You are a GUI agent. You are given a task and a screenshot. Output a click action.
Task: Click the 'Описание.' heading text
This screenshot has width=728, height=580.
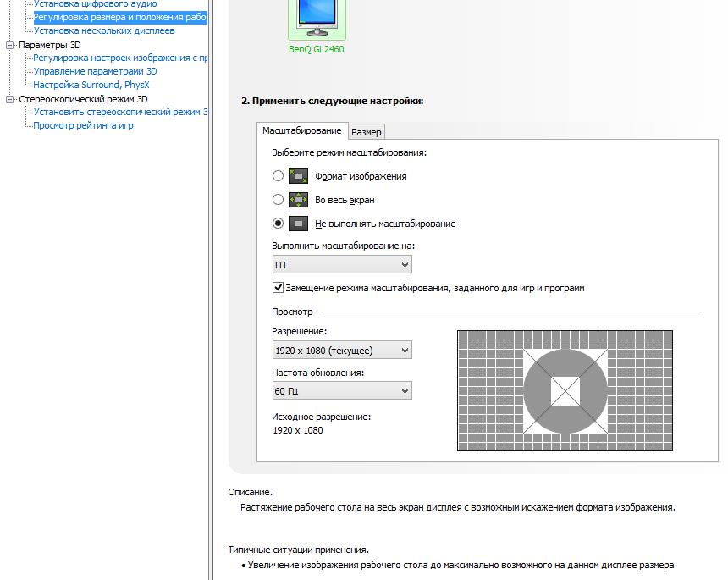[251, 492]
